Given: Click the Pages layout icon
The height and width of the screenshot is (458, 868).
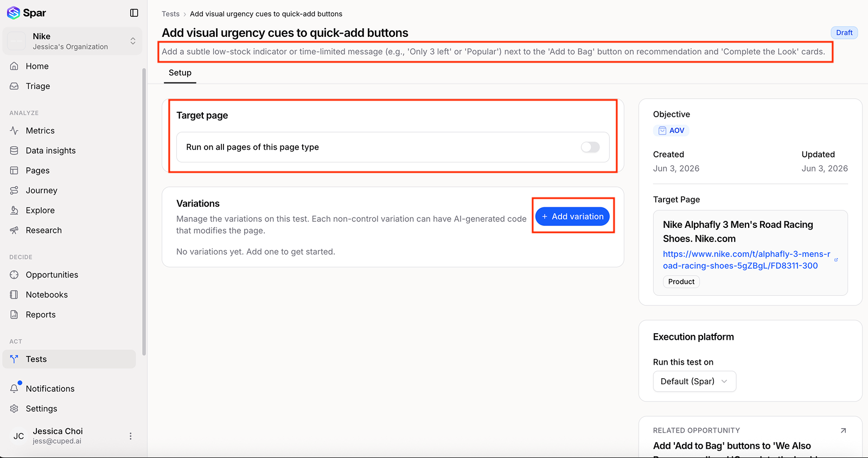Looking at the screenshot, I should click(14, 170).
